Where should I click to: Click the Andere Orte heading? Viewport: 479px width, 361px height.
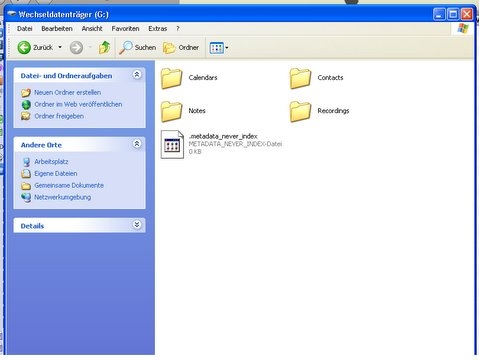tap(41, 145)
